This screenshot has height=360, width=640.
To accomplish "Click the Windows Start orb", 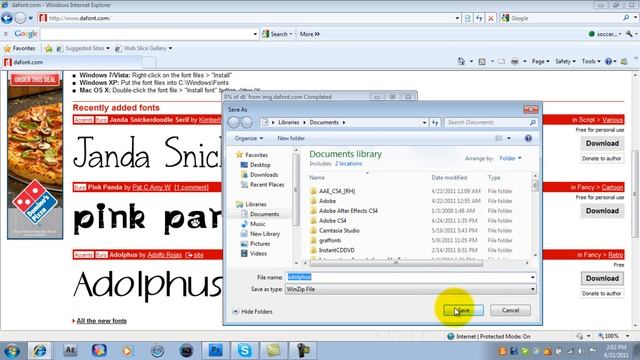I will (11, 351).
